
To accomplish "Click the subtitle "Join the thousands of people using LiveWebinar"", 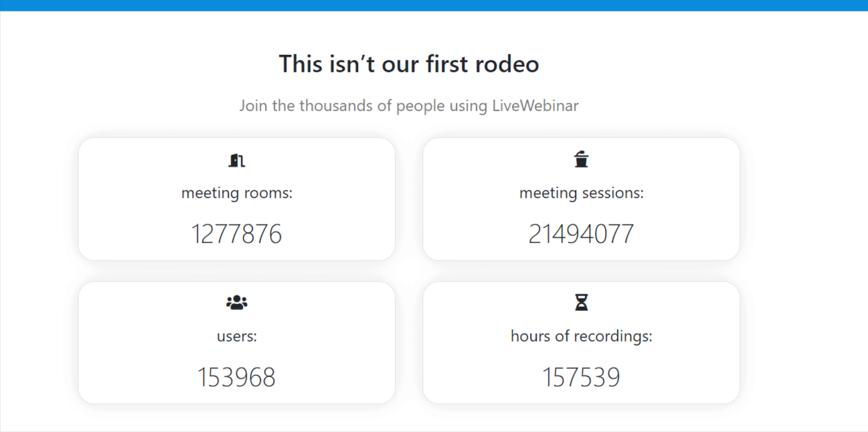I will (409, 106).
